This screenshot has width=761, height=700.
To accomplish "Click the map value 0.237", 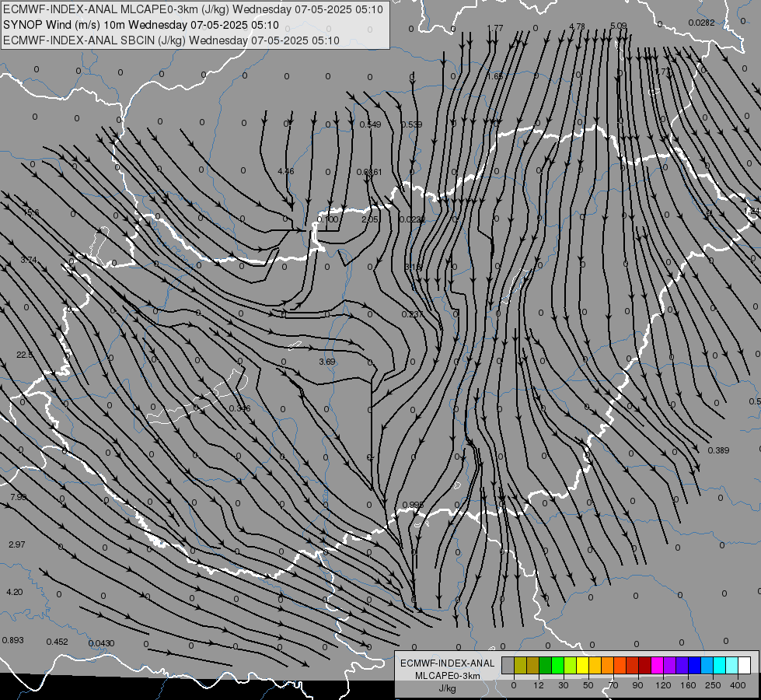I will (413, 314).
